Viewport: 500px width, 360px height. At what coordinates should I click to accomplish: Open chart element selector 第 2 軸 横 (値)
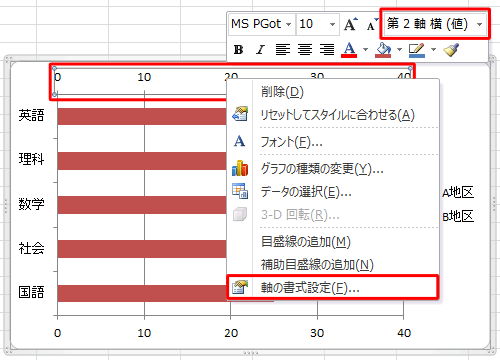click(x=435, y=24)
